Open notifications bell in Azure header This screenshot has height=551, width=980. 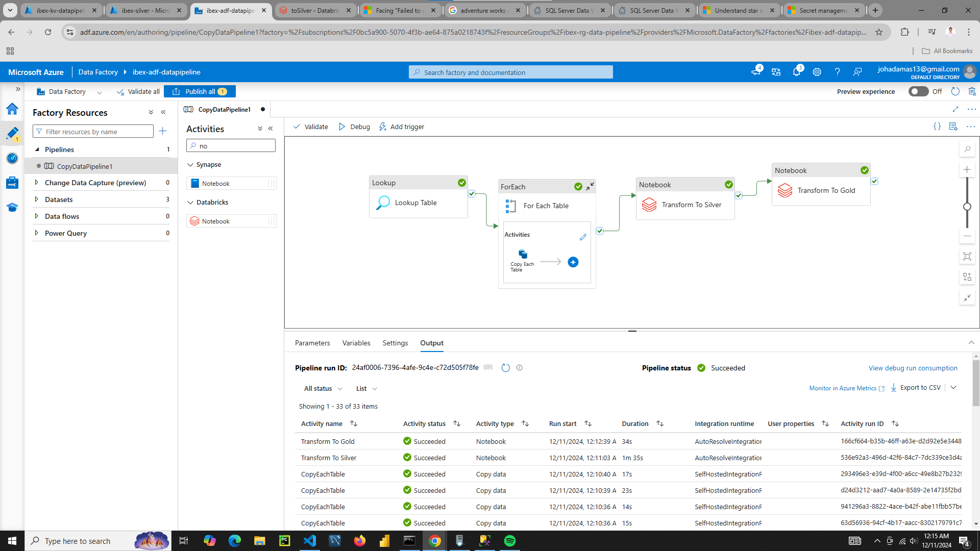pyautogui.click(x=797, y=72)
